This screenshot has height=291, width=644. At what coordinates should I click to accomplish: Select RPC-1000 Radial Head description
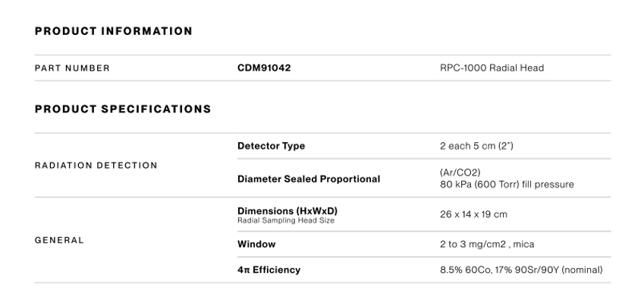[492, 68]
